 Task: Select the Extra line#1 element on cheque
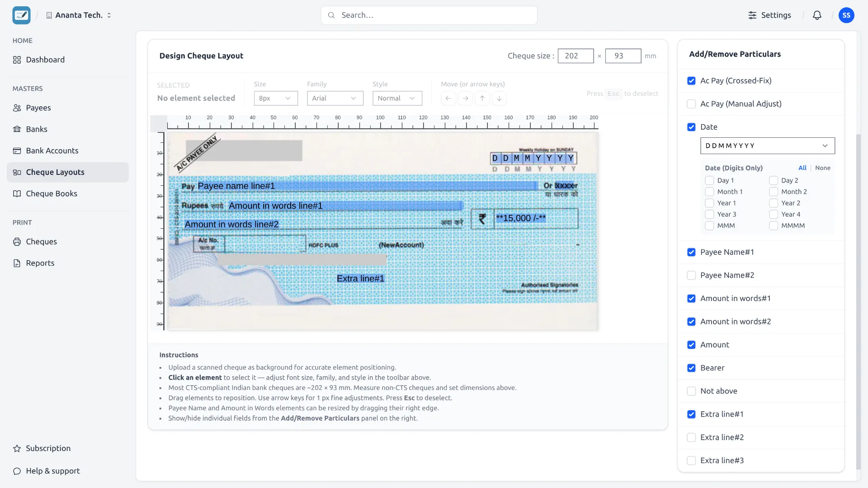click(360, 278)
